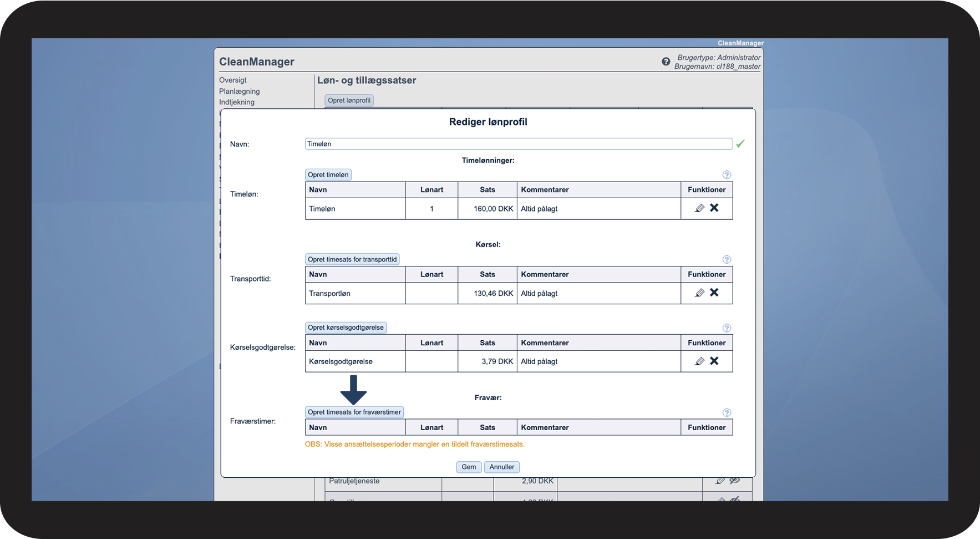
Task: Delete the Timeløn row using X icon
Action: click(714, 208)
